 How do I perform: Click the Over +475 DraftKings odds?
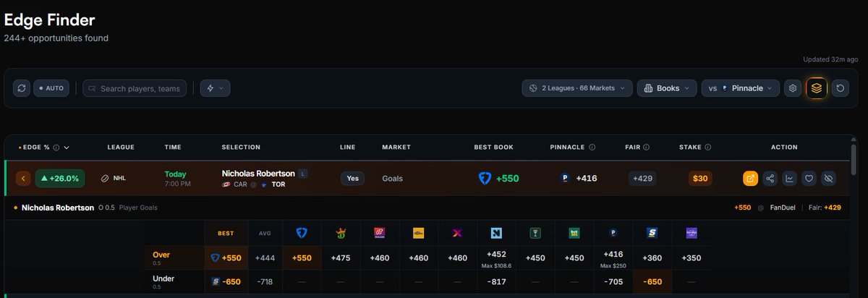[341, 257]
